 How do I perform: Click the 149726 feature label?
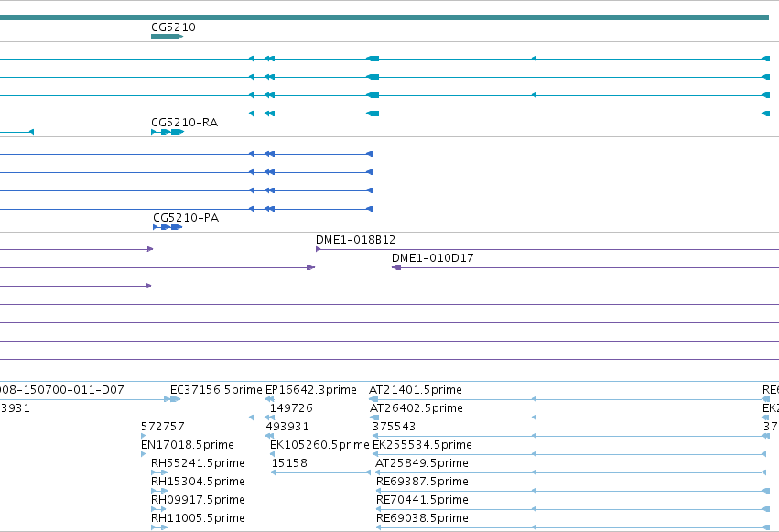click(291, 408)
